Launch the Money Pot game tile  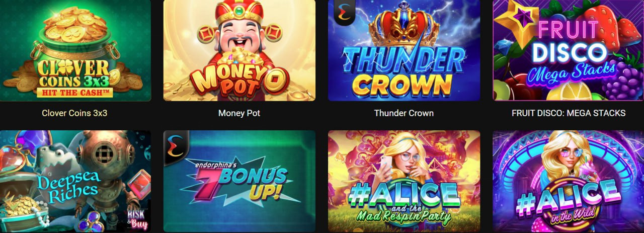coord(239,50)
